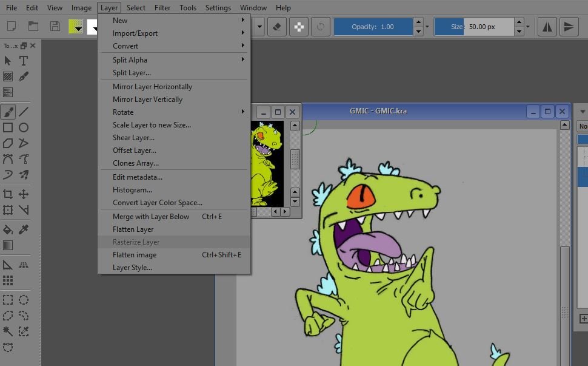Select the Fill bucket tool

pos(7,229)
